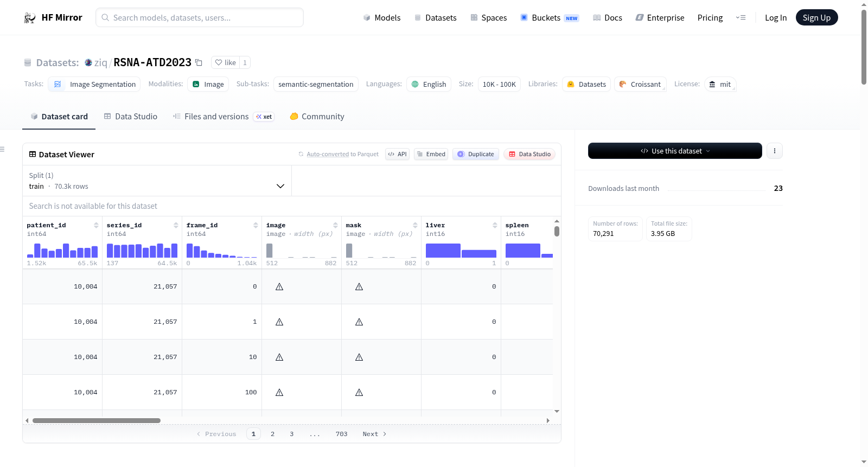
Task: Select the mit license tag
Action: 720,84
